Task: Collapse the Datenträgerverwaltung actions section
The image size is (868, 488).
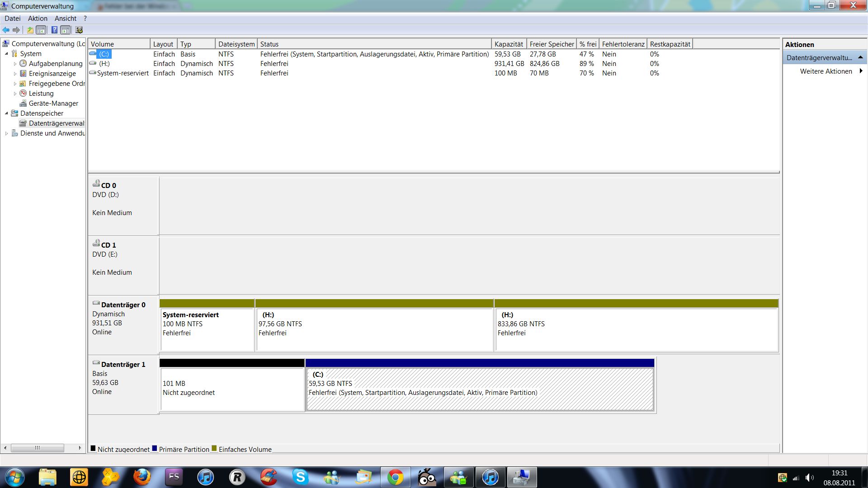Action: click(860, 57)
